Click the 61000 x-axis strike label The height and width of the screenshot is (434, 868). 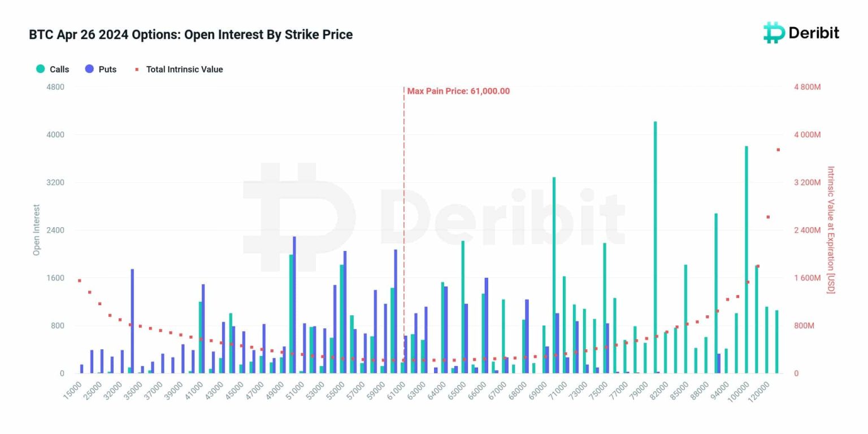[396, 390]
